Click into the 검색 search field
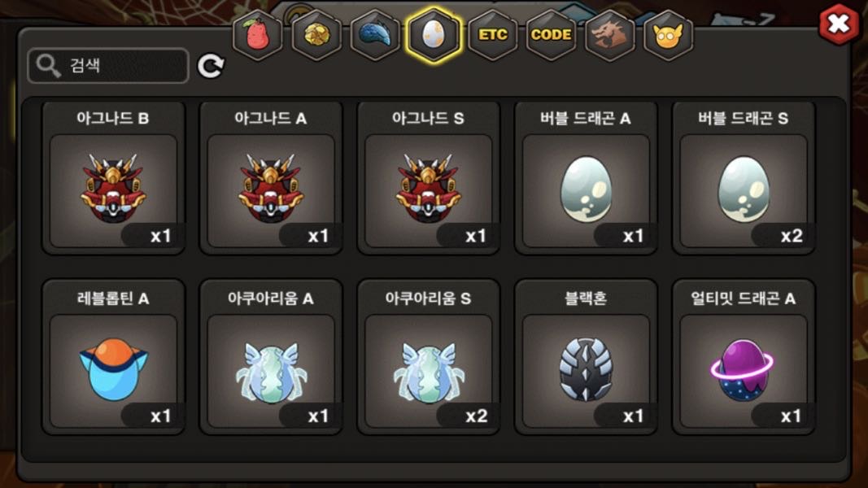 tap(108, 66)
